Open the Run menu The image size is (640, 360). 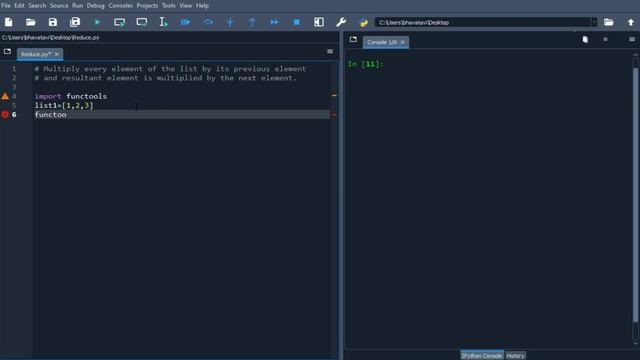point(78,6)
